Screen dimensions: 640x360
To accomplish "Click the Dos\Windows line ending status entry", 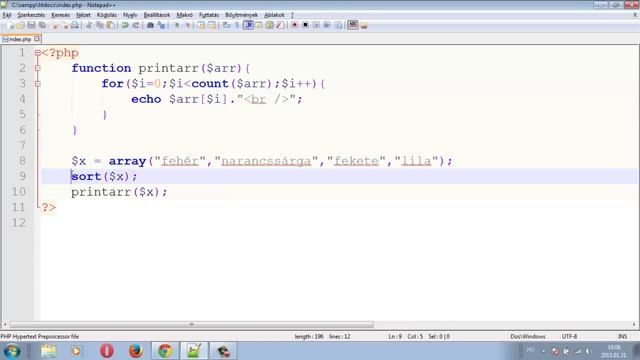I will tap(528, 336).
